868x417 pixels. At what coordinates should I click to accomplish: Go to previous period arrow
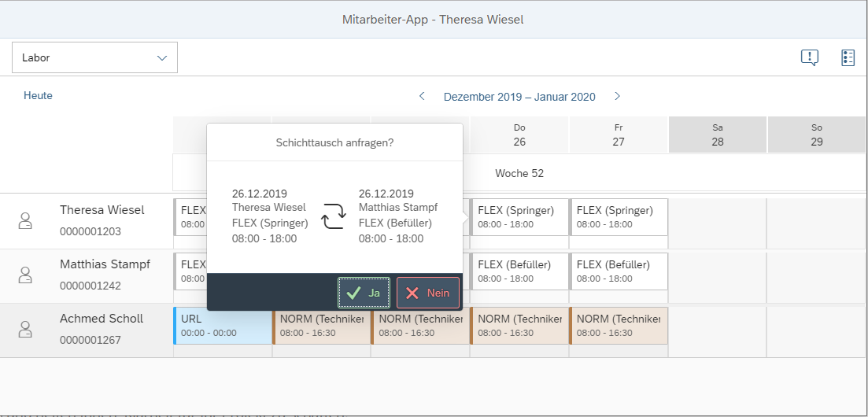click(422, 96)
